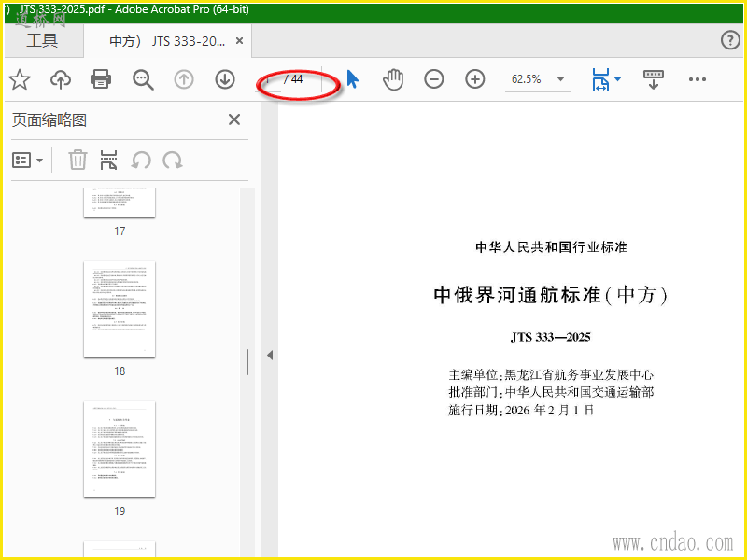The height and width of the screenshot is (560, 747).
Task: Open thumbnail panel options menu
Action: click(27, 160)
